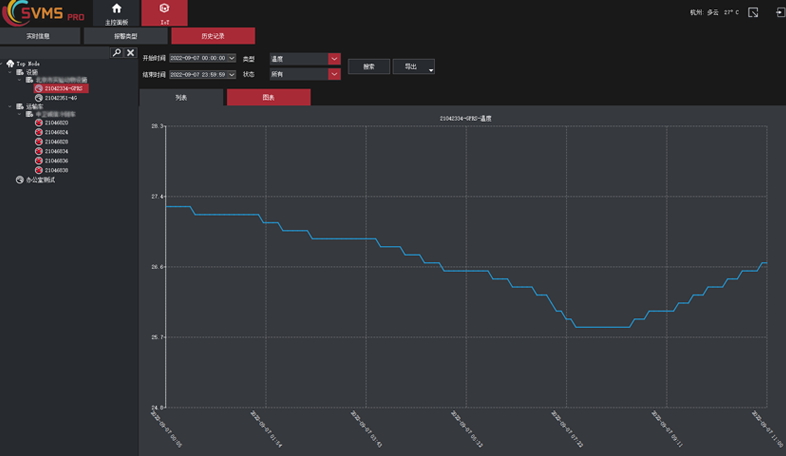
Task: Click the 搜索 search button
Action: coord(368,67)
